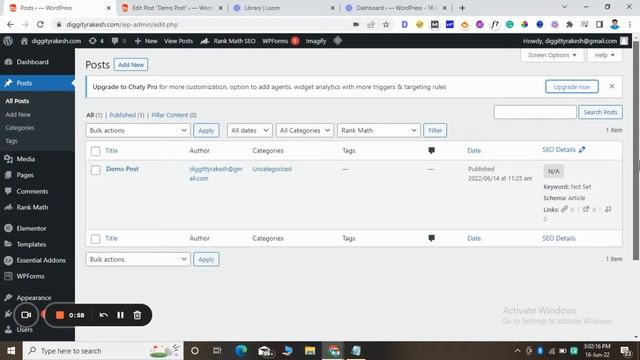
Task: Click the WordPress logo in admin bar
Action: coord(8,41)
